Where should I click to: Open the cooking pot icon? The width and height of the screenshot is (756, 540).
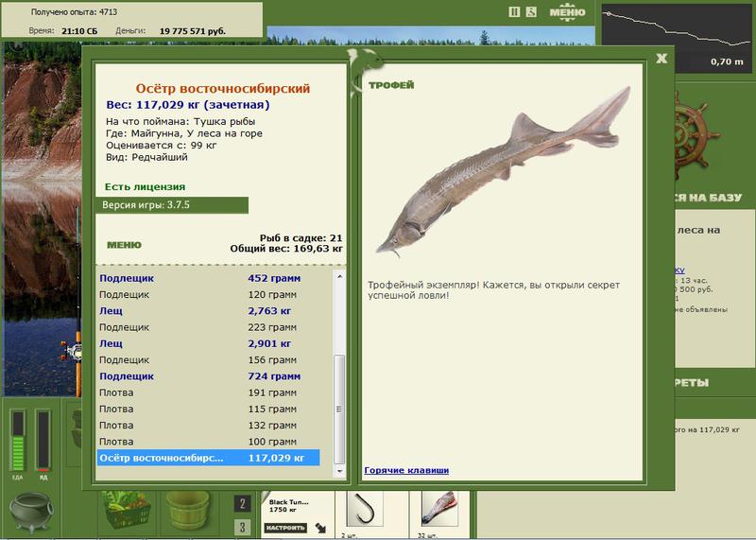tap(32, 511)
